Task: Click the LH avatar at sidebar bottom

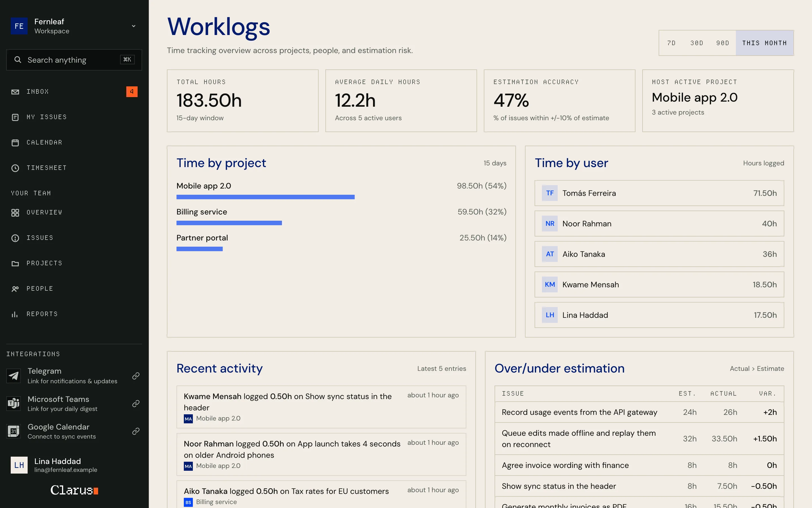Action: [x=19, y=465]
